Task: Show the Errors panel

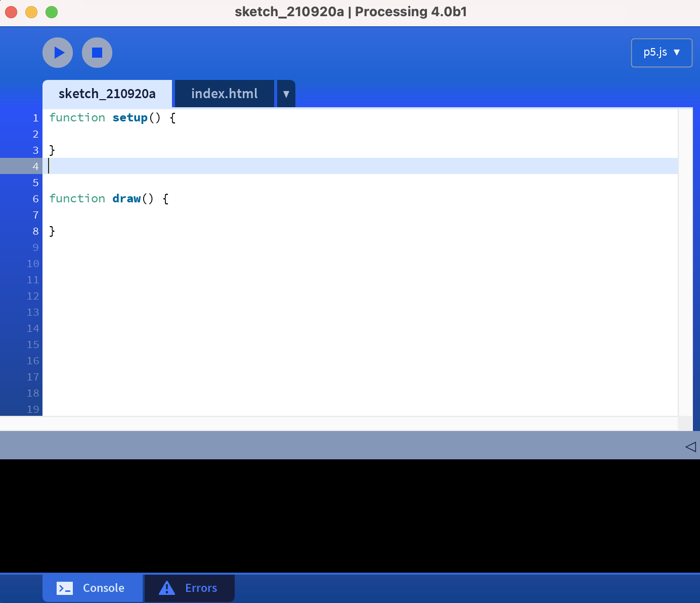Action: tap(189, 588)
